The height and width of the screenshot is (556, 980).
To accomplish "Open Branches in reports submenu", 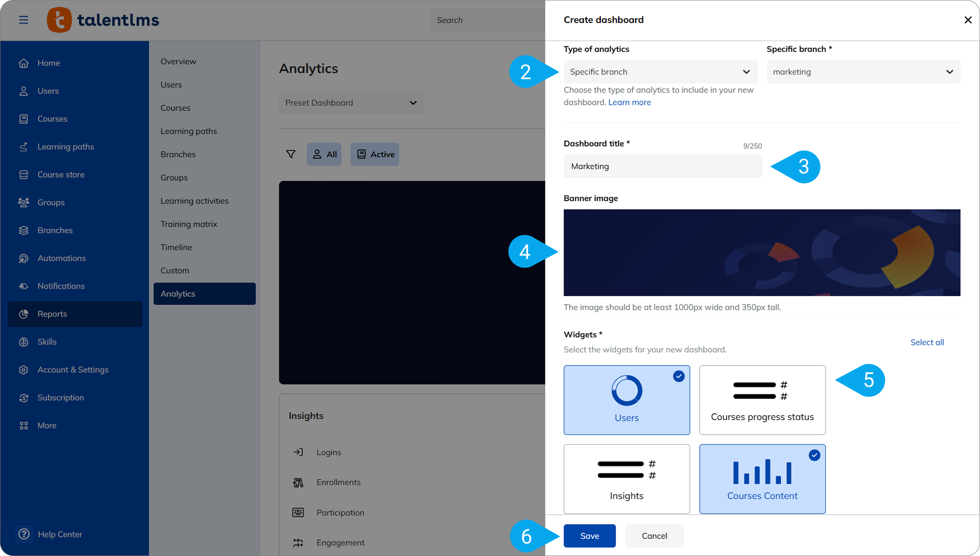I will tap(178, 154).
